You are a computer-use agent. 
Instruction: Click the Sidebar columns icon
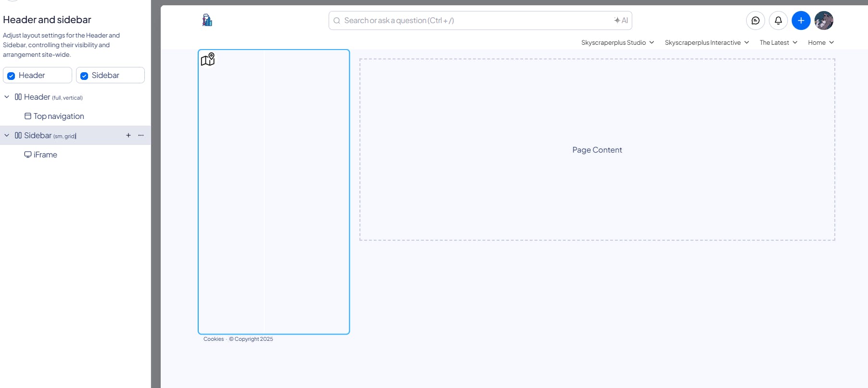click(18, 135)
